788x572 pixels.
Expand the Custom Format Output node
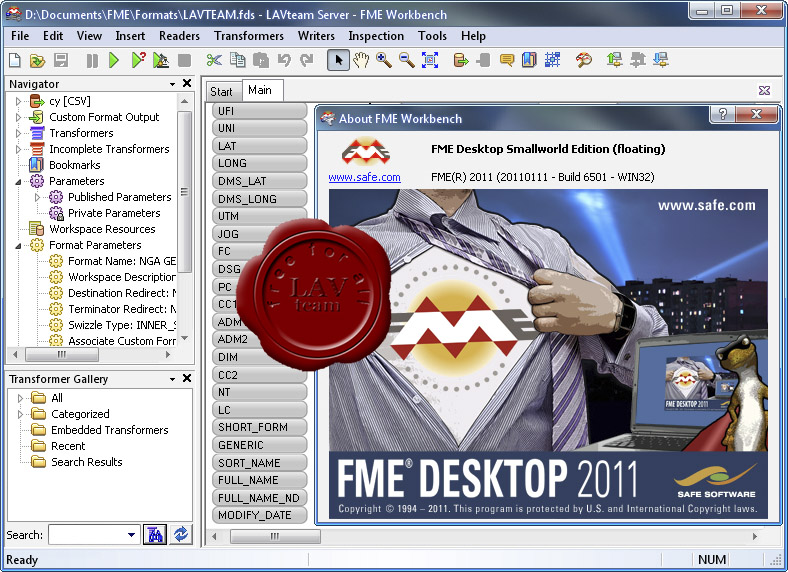18,118
